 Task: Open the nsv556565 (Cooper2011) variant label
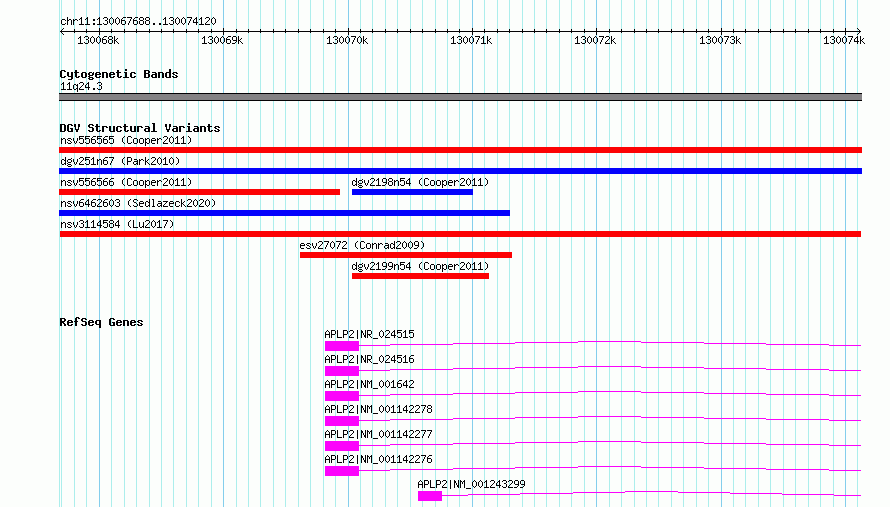tap(126, 140)
